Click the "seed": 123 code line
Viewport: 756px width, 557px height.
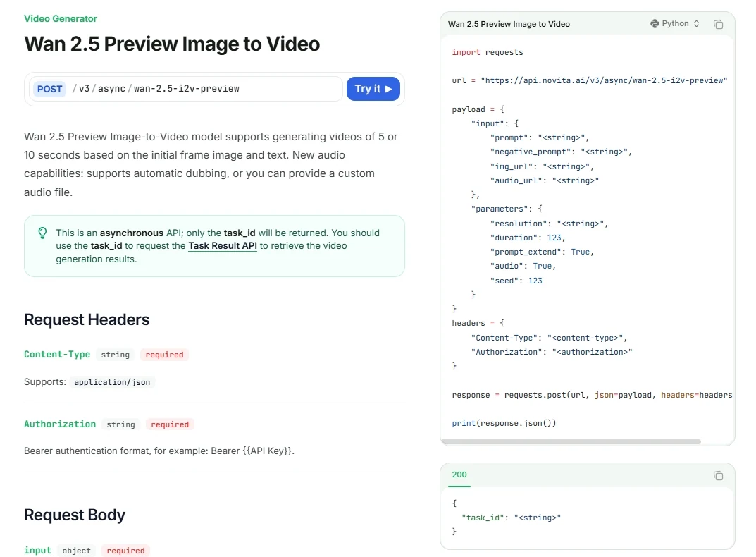[516, 281]
